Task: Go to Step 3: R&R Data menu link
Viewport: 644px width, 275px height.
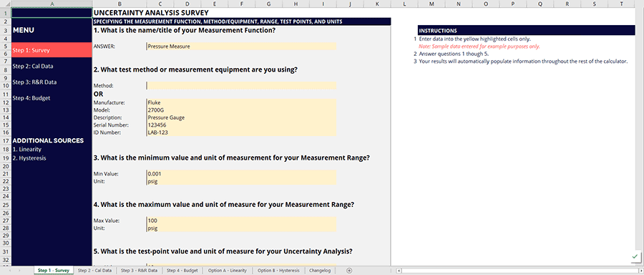Action: 34,82
